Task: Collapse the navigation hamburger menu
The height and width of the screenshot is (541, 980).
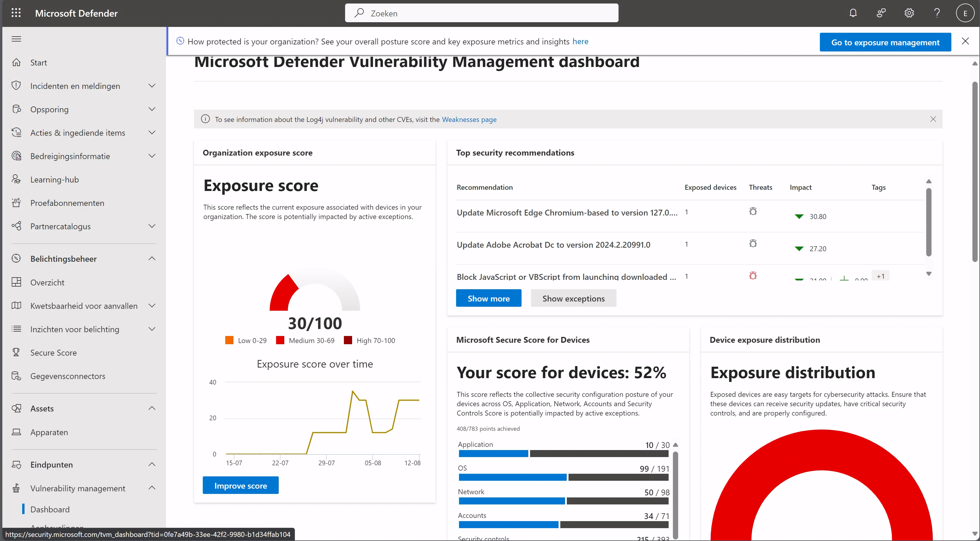Action: [16, 39]
